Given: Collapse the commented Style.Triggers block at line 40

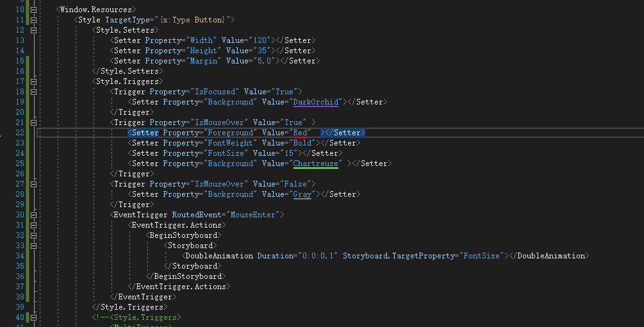Looking at the screenshot, I should [33, 317].
